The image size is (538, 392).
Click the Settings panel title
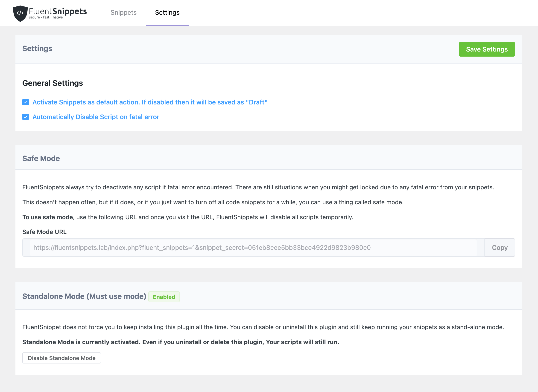[37, 48]
